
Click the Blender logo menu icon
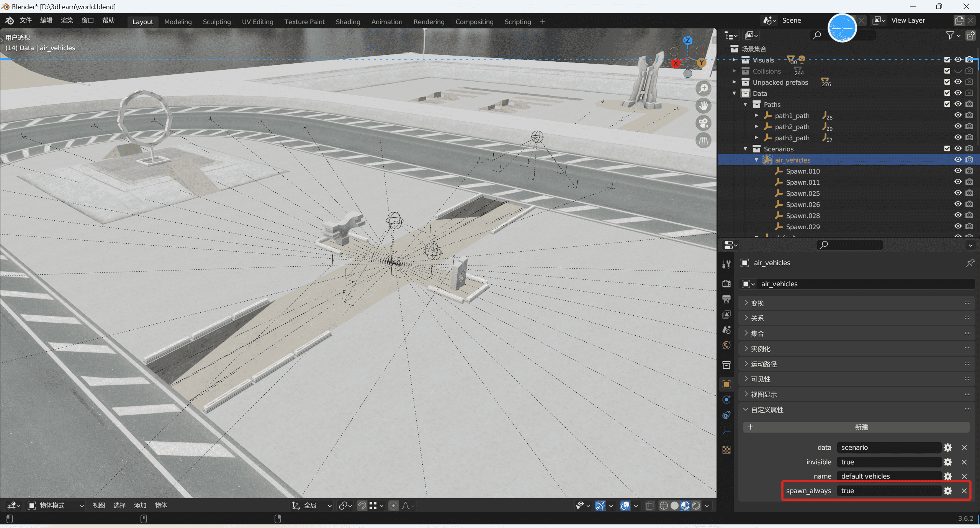click(x=10, y=21)
